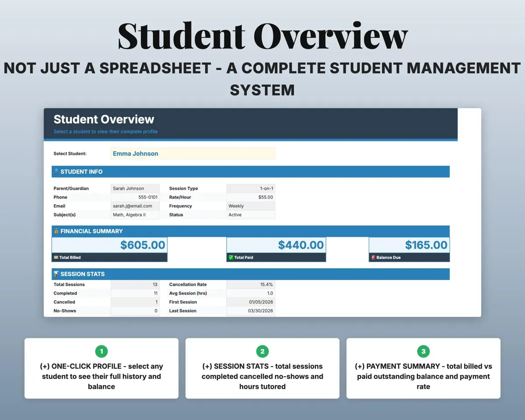
Task: Click the $165.00 balance due amount
Action: [x=426, y=245]
